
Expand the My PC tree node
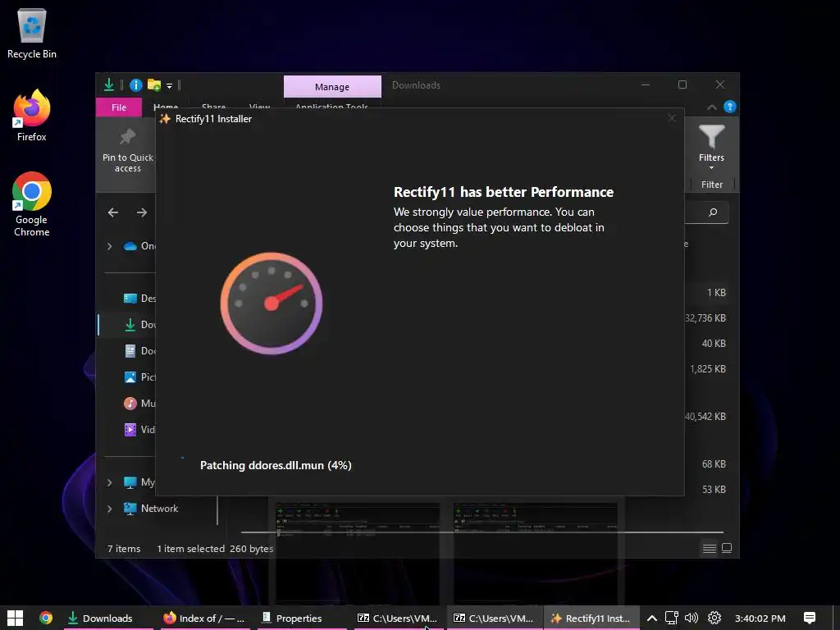(109, 482)
